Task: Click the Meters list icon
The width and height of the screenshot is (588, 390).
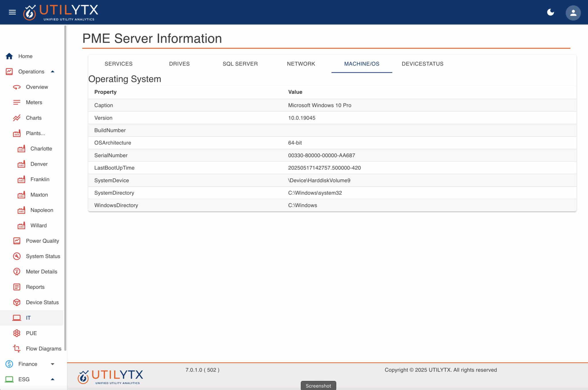Action: 17,102
